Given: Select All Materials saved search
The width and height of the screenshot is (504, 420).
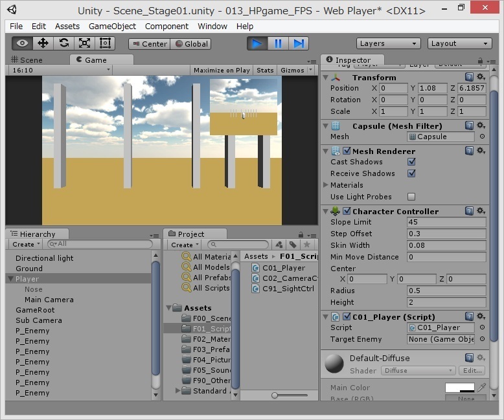Looking at the screenshot, I should pyautogui.click(x=207, y=256).
